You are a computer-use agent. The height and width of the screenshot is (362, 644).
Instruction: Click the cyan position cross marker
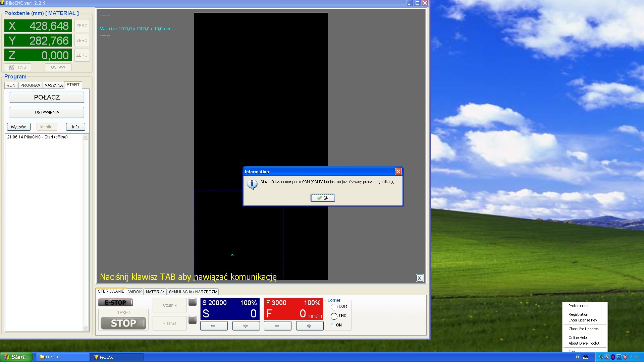click(232, 255)
